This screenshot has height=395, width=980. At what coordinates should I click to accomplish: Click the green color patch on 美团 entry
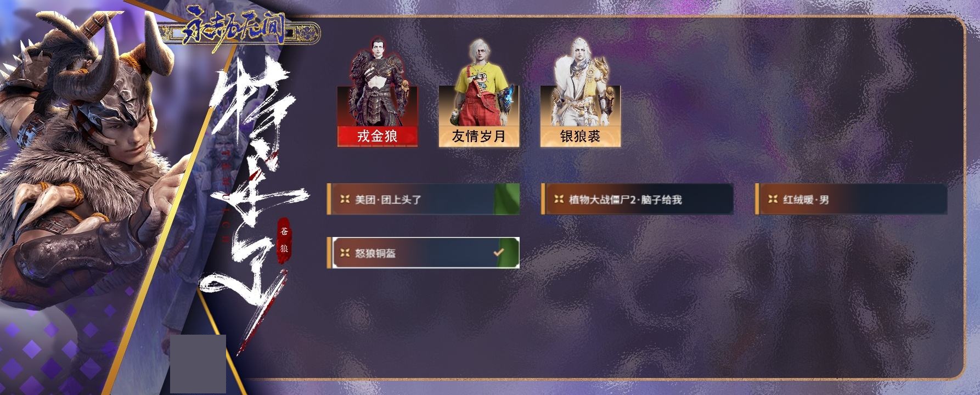pos(506,199)
